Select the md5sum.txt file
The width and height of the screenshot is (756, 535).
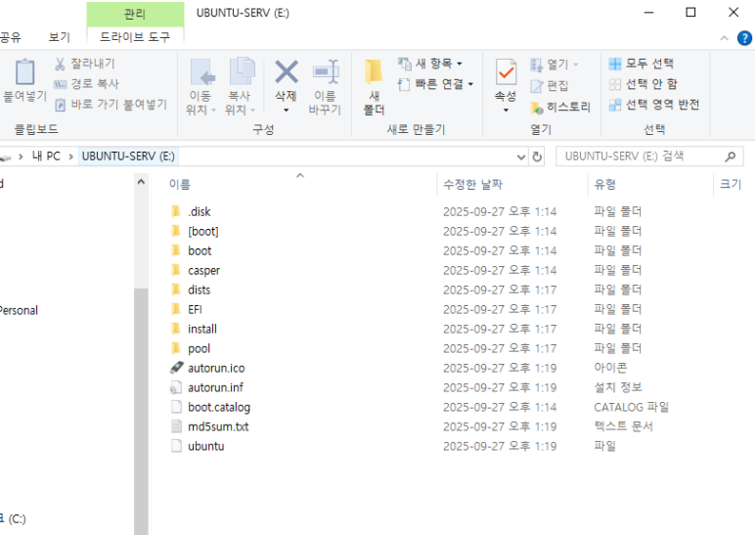218,426
